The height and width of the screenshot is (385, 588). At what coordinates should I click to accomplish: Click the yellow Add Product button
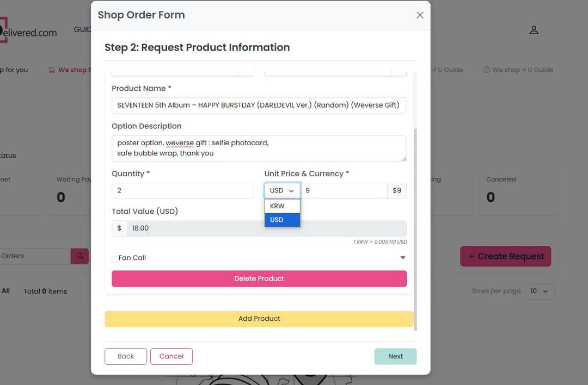[259, 319]
